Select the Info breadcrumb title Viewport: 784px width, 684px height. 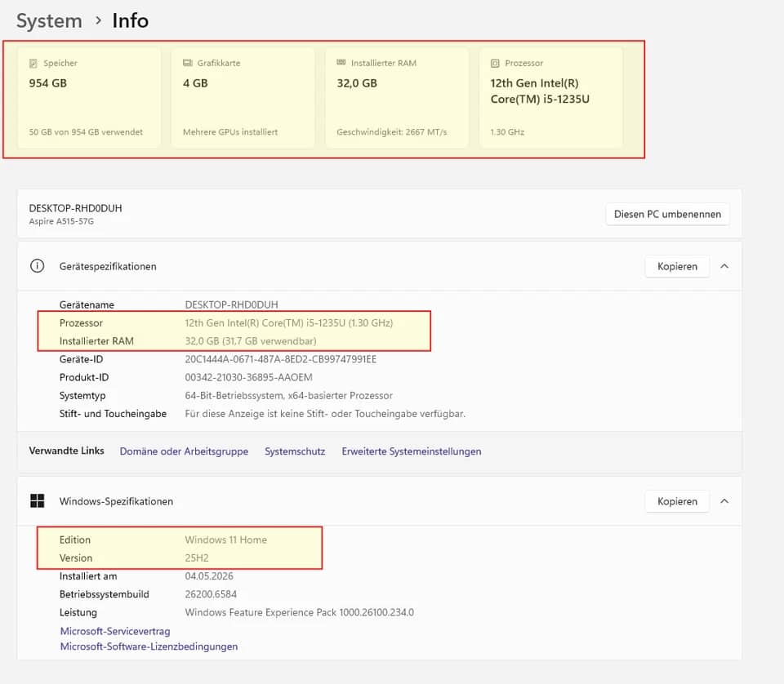[x=130, y=21]
